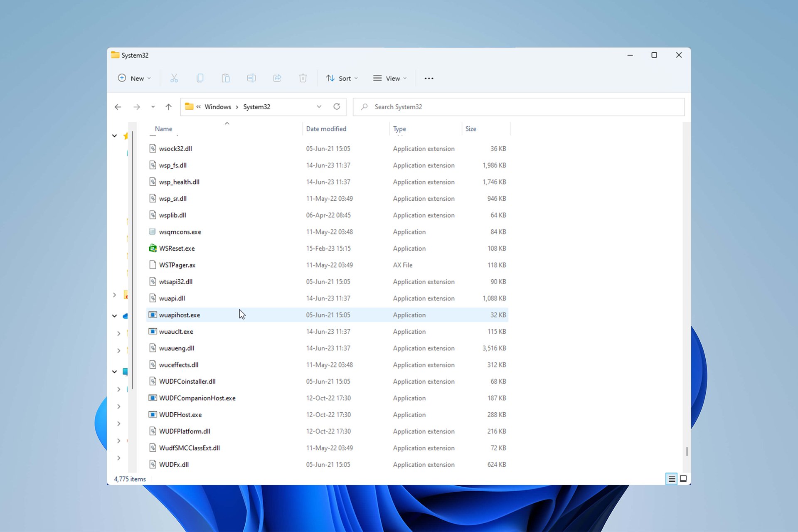Select the wsplib.dll file
This screenshot has height=532, width=798.
(328, 215)
